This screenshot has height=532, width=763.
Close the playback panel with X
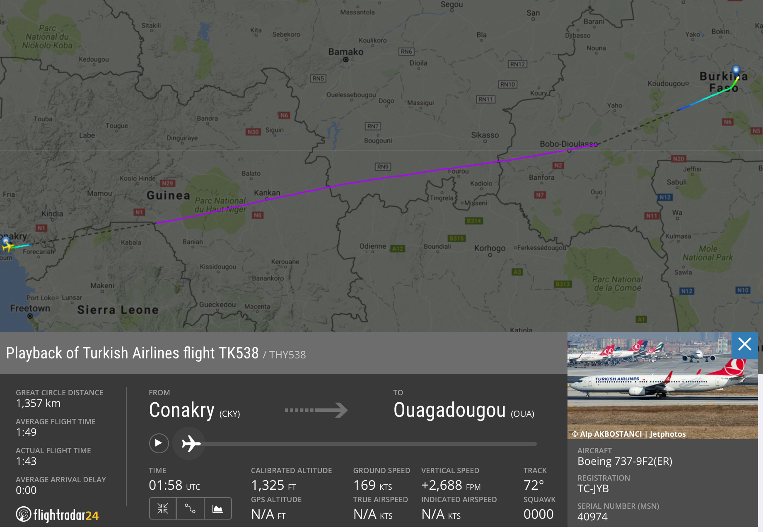744,344
